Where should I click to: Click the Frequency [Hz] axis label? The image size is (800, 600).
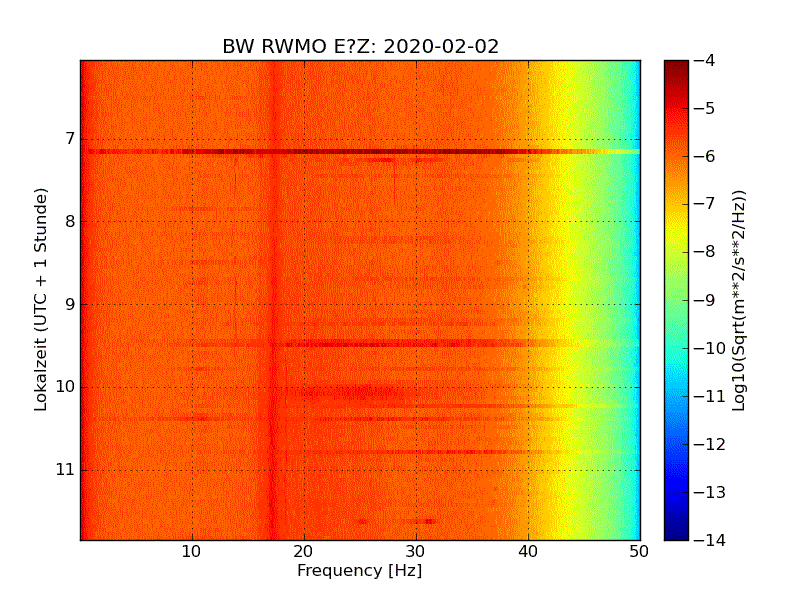(x=360, y=570)
